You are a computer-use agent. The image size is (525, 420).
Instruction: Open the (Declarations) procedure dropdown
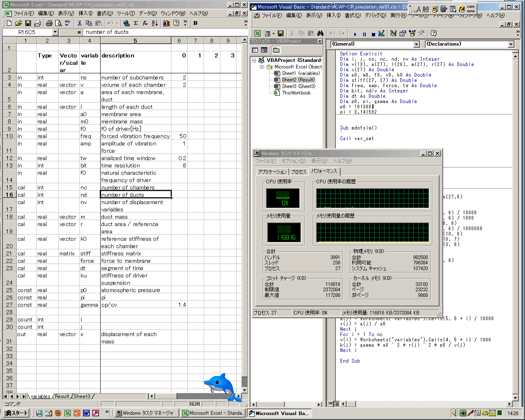[x=511, y=44]
